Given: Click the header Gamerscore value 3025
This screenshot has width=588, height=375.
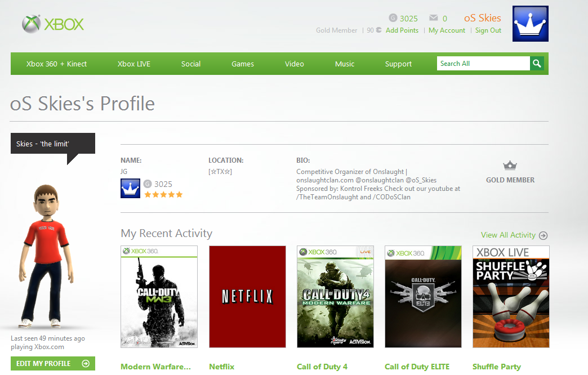Looking at the screenshot, I should point(408,19).
